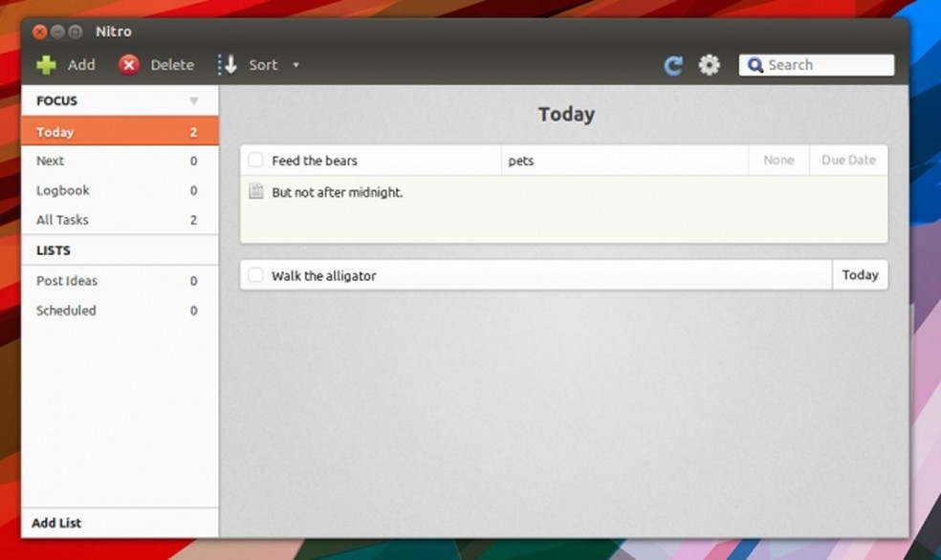Maximize the Nitro window

75,32
